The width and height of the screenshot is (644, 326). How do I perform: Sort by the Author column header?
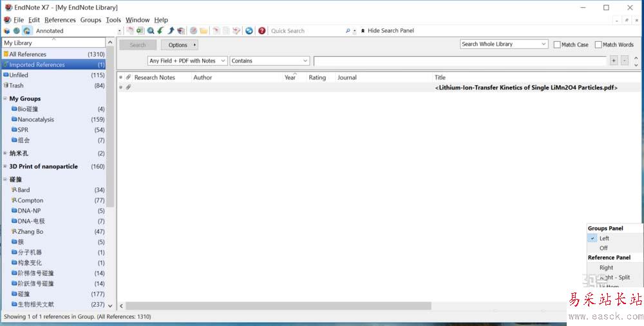coord(203,77)
